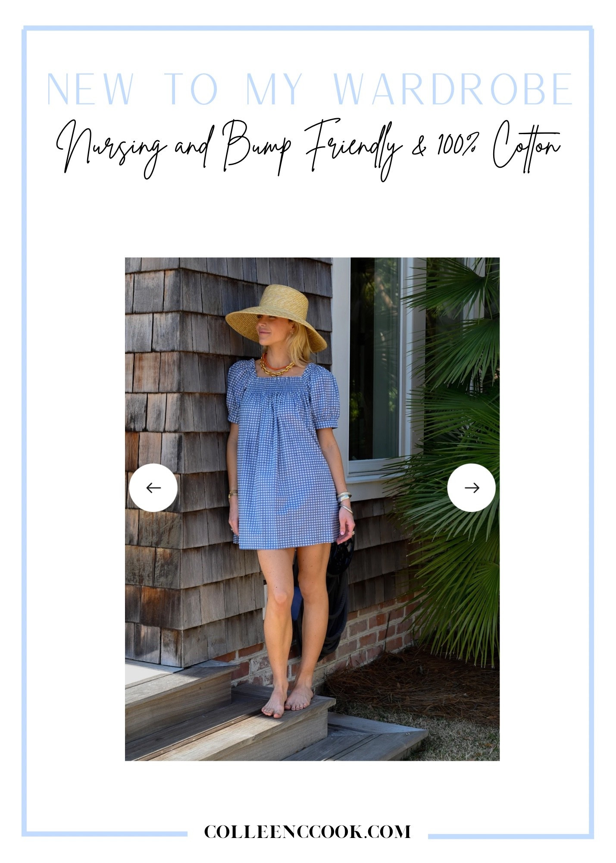Image resolution: width=616 pixels, height=863 pixels.
Task: Tap the palm fronds beside the window
Action: (457, 453)
